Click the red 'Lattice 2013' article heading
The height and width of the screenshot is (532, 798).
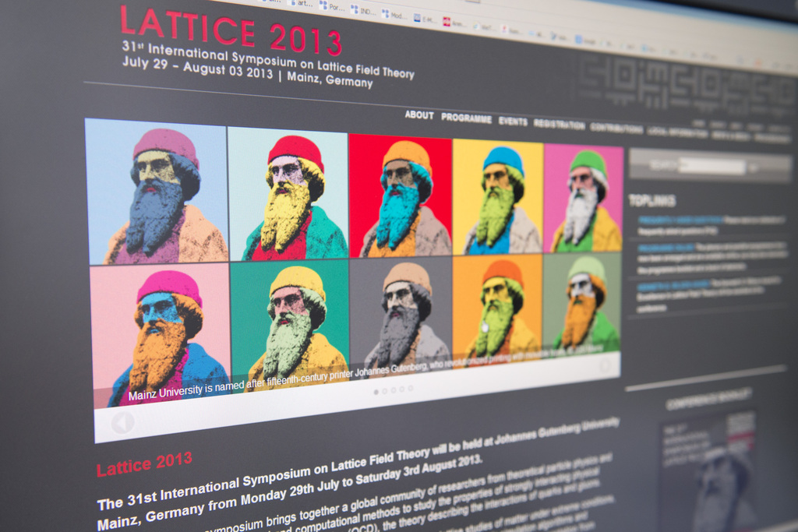pos(144,464)
